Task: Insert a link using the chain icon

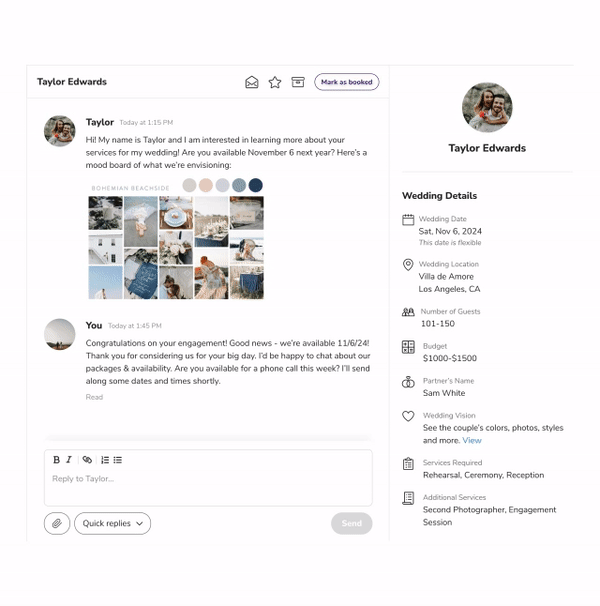Action: [87, 460]
